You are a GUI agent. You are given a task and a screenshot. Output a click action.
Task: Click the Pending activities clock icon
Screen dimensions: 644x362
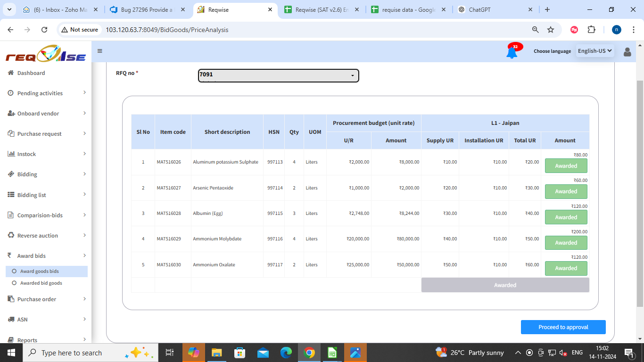click(x=11, y=93)
